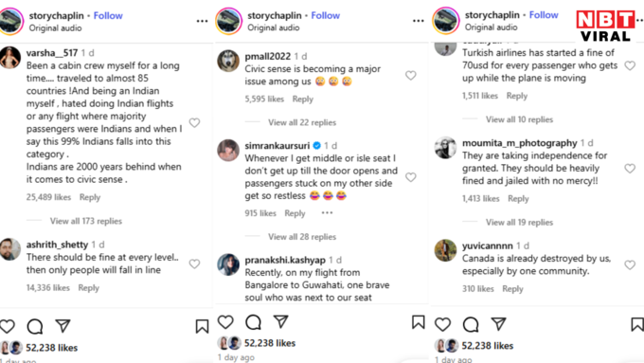The image size is (644, 363).
Task: Save post with bookmark icon in left panel
Action: 202,326
